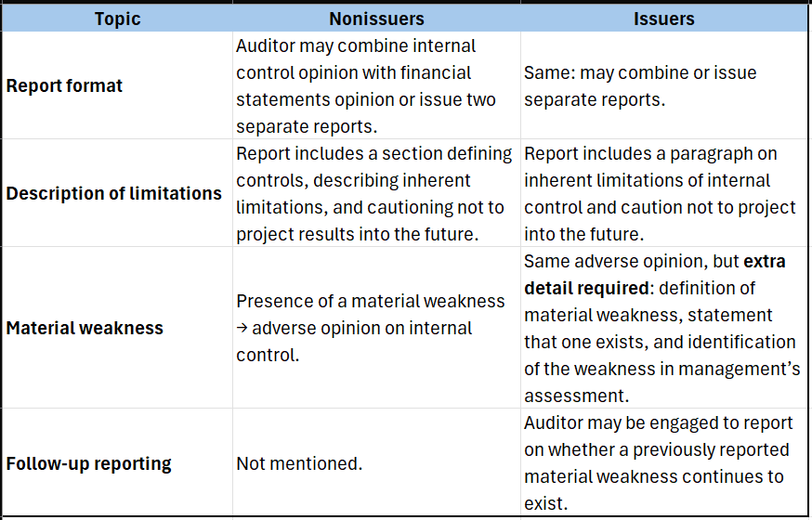Click the Material weakness row label
Image resolution: width=812 pixels, height=520 pixels.
85,328
